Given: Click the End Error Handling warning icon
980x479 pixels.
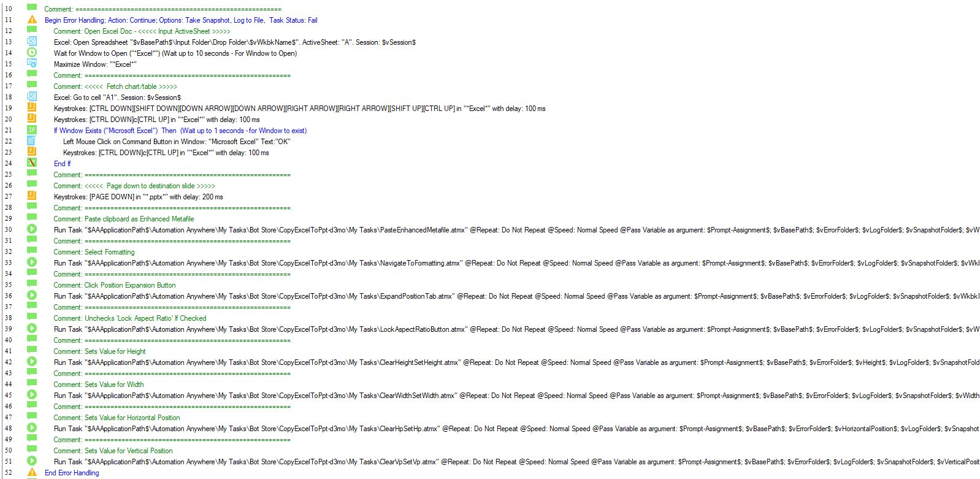Looking at the screenshot, I should pyautogui.click(x=32, y=472).
